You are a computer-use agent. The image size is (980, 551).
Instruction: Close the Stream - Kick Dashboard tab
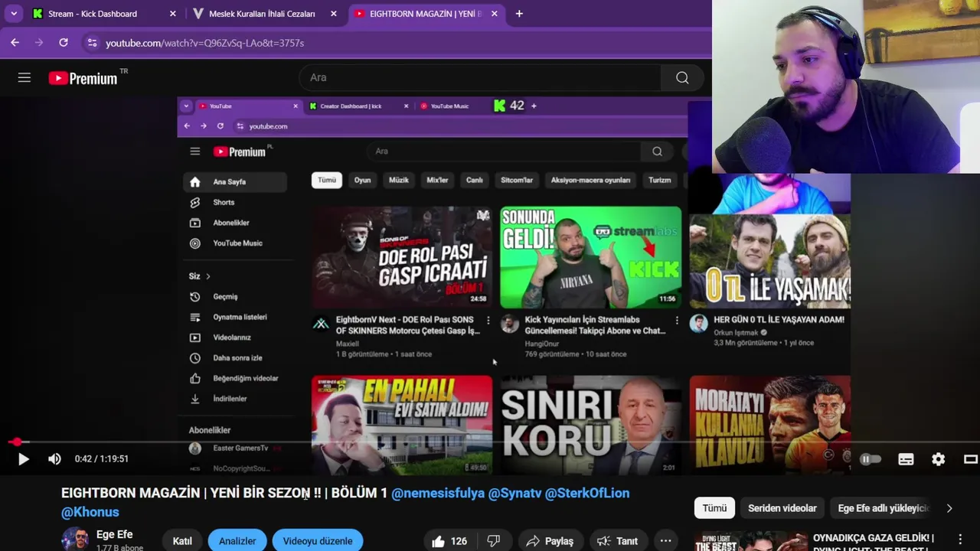point(172,14)
